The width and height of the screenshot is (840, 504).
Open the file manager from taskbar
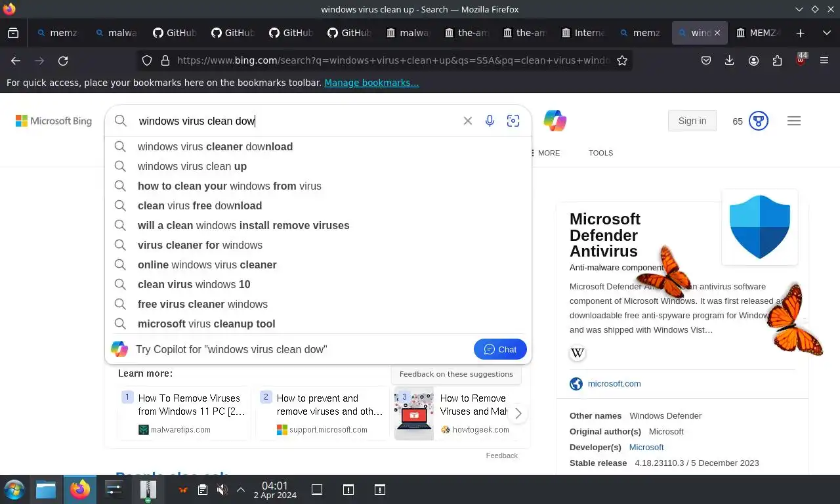click(x=46, y=490)
